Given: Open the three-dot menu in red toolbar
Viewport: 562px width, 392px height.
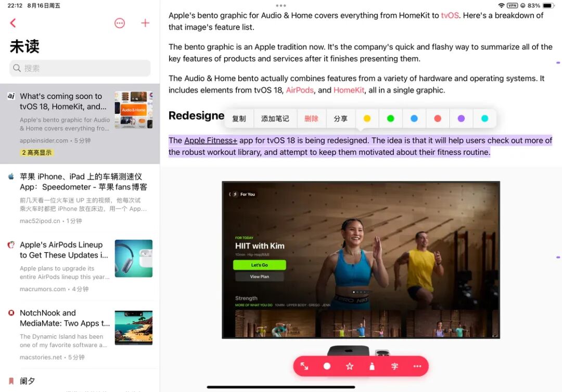Looking at the screenshot, I should click(x=417, y=366).
